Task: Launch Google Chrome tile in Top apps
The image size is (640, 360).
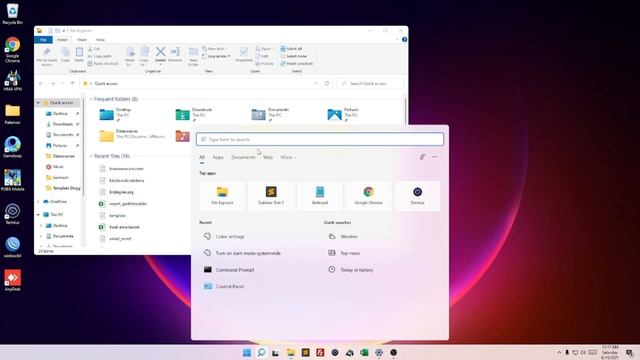Action: pyautogui.click(x=369, y=196)
